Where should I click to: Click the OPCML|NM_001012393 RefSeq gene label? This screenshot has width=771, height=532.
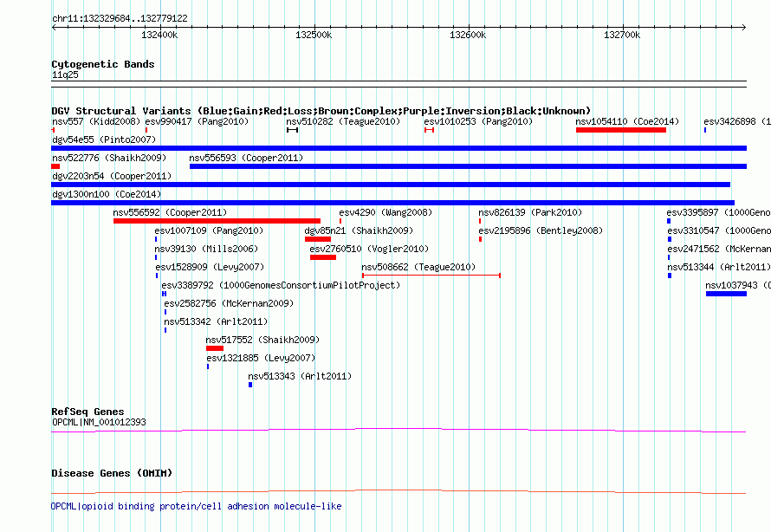[99, 422]
